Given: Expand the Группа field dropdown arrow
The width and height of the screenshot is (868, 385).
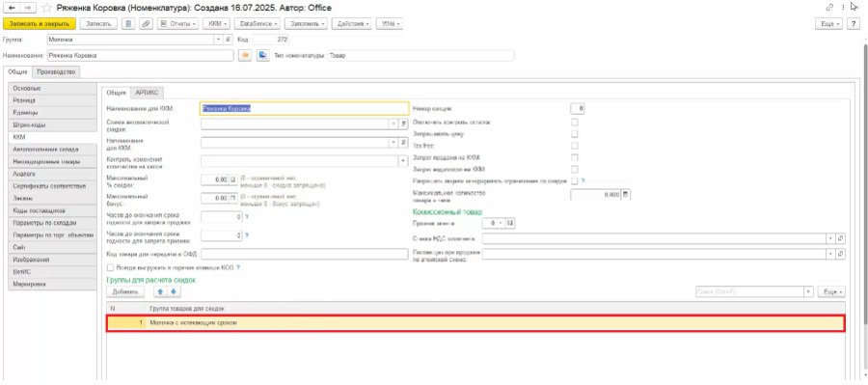Looking at the screenshot, I should (x=220, y=40).
